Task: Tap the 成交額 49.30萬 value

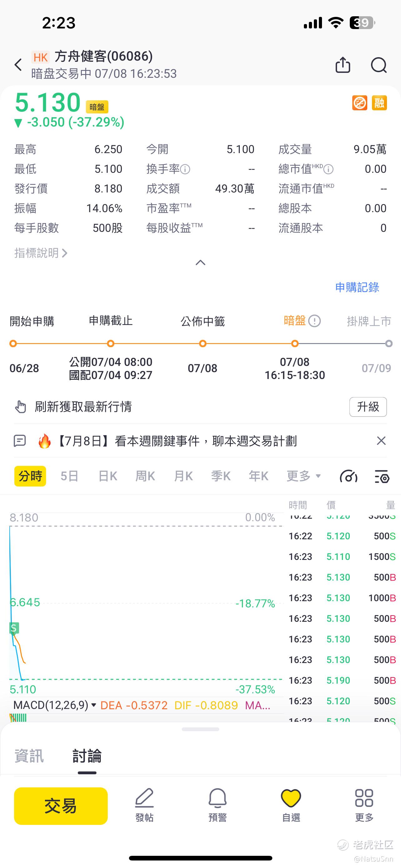Action: tap(235, 189)
